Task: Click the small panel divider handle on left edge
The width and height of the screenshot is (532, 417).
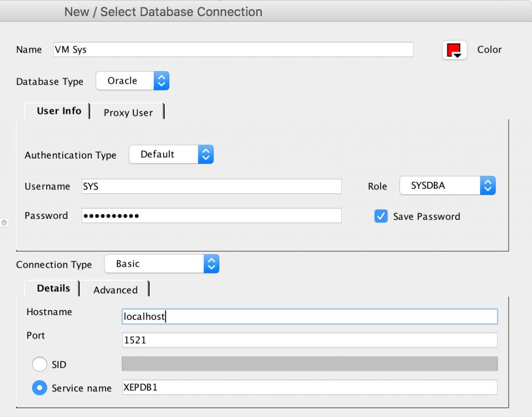Action: [4, 223]
